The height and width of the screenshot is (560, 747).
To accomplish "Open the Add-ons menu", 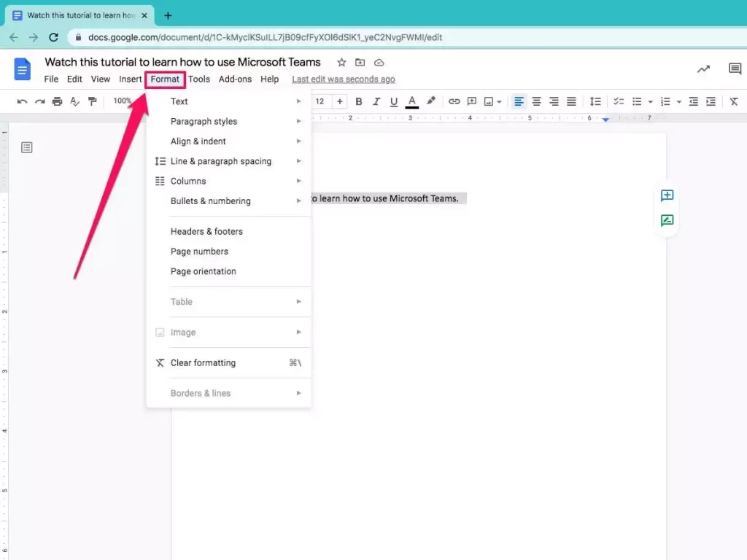I will (x=235, y=79).
